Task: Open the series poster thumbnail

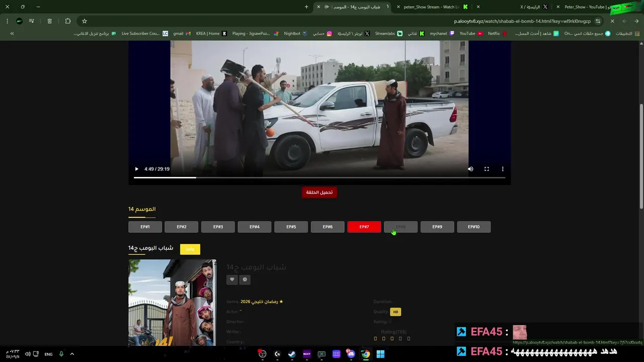Action: click(172, 303)
